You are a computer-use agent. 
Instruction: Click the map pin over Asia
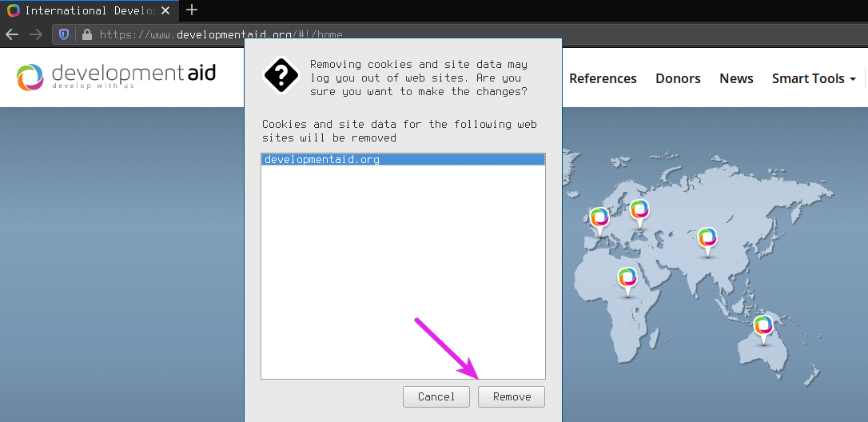707,238
